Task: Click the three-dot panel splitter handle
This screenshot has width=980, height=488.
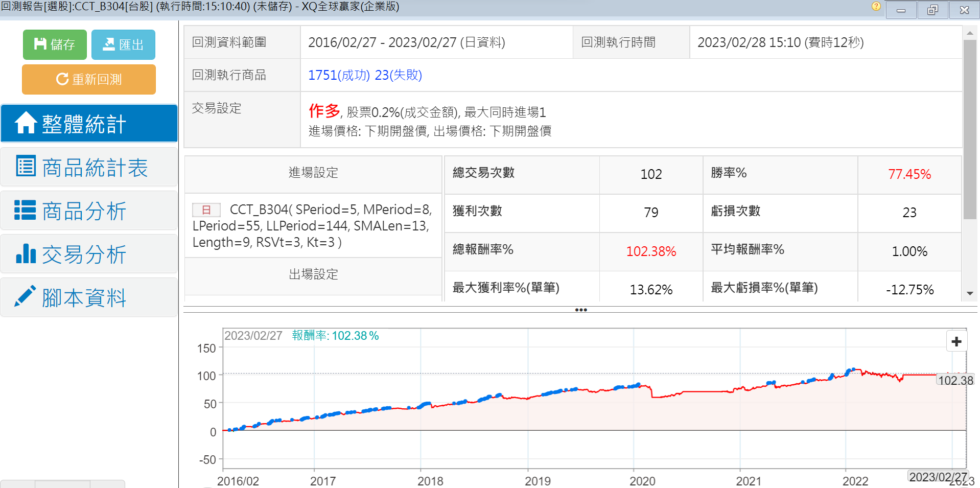Action: coord(580,310)
